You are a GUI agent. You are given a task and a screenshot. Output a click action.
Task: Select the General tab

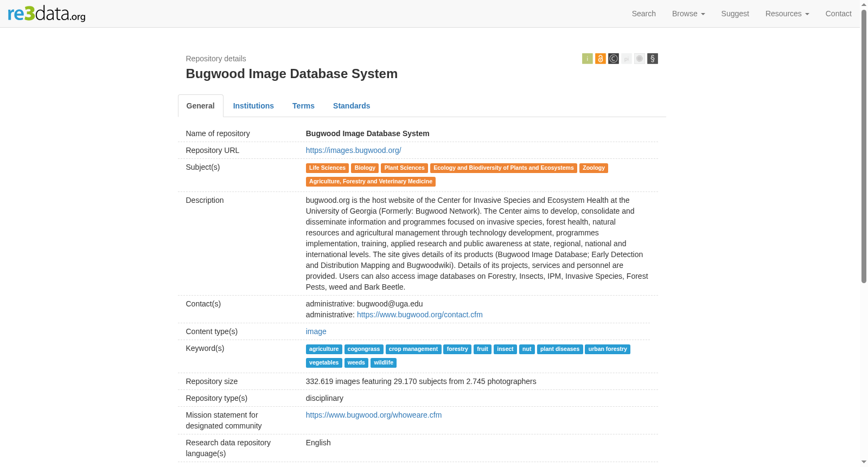point(201,106)
